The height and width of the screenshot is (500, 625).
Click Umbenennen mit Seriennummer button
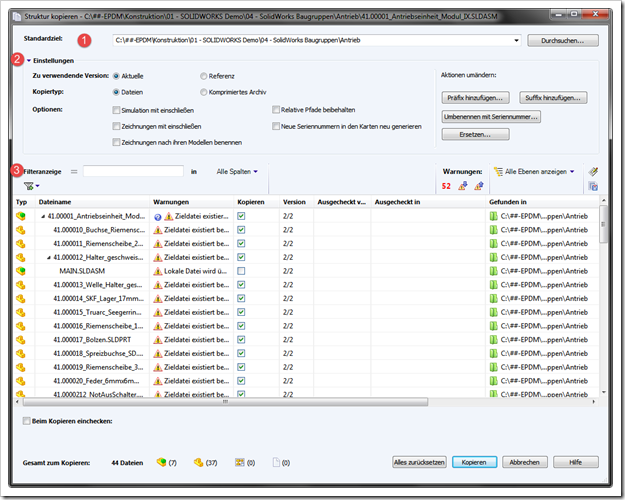491,117
